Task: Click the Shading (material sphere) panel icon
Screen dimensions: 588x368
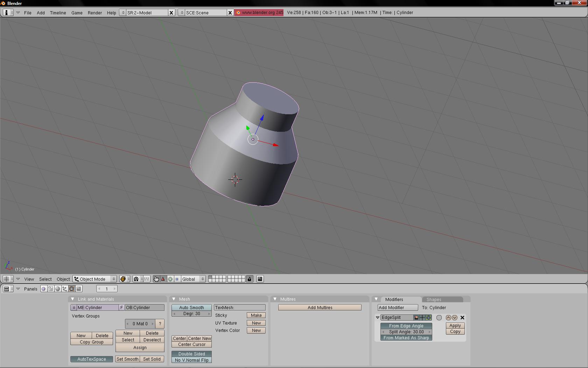Action: coord(58,289)
